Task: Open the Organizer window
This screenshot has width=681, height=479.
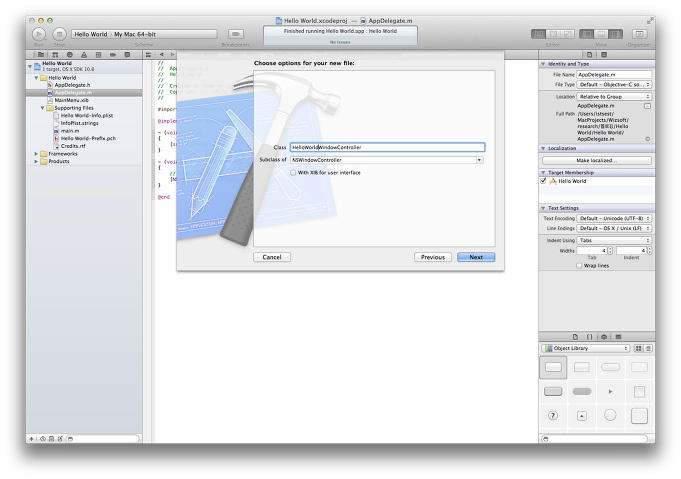Action: tap(639, 34)
